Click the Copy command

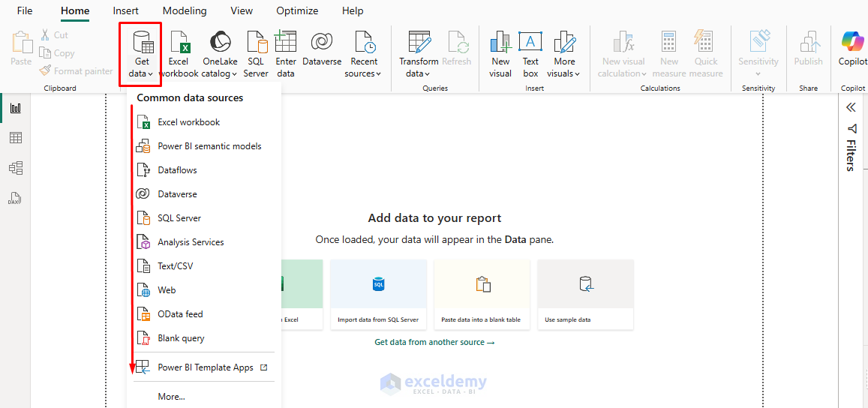tap(57, 53)
